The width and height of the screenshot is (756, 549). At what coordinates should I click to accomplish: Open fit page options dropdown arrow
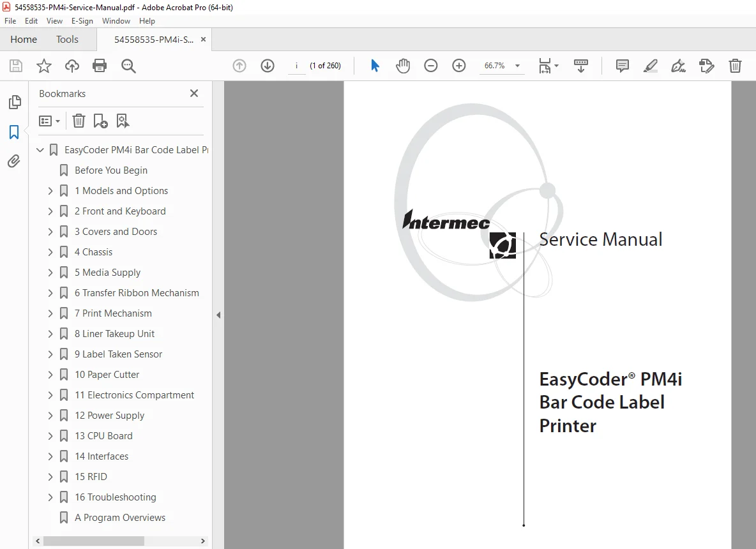click(x=556, y=66)
